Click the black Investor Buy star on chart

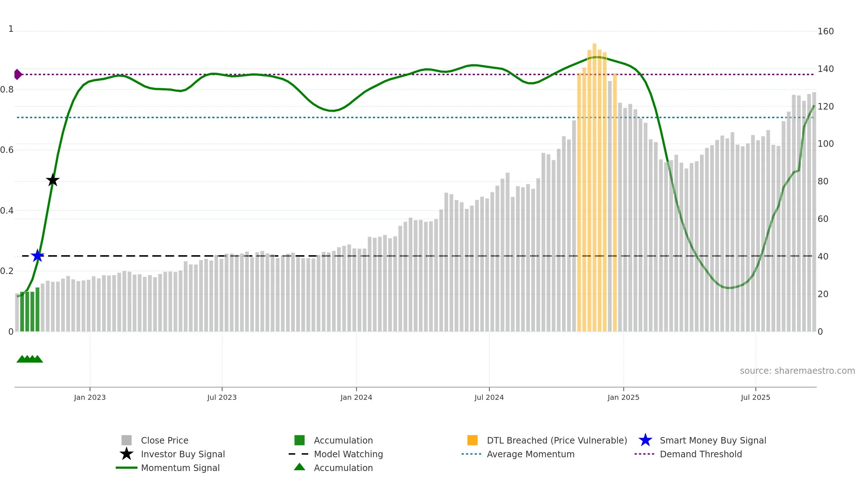(53, 180)
